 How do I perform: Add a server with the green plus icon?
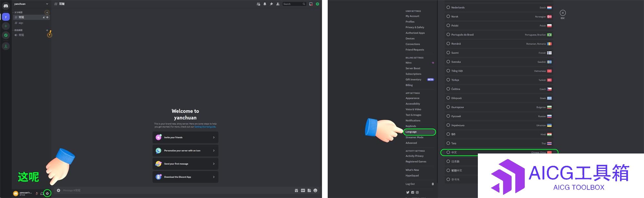(6, 26)
